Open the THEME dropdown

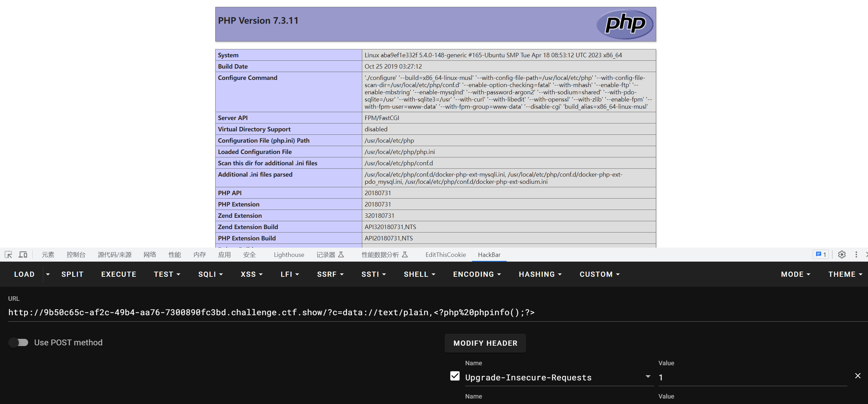tap(845, 274)
